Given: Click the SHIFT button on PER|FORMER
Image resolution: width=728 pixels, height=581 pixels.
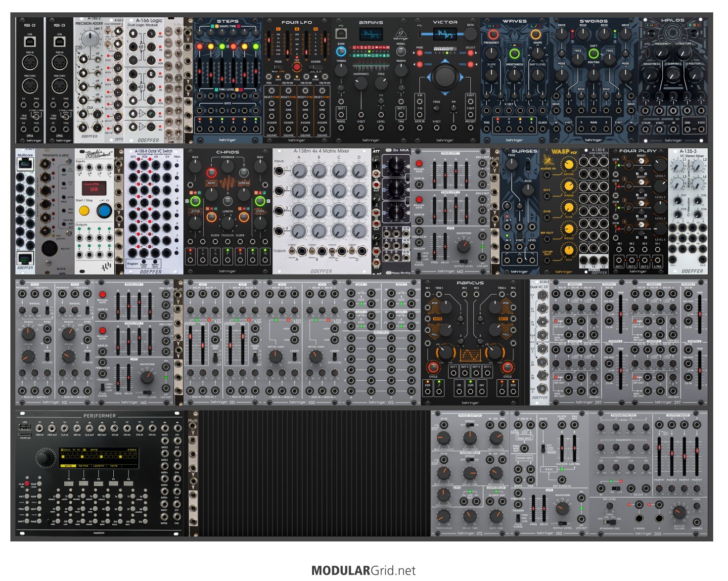Looking at the screenshot, I should pyautogui.click(x=27, y=522).
